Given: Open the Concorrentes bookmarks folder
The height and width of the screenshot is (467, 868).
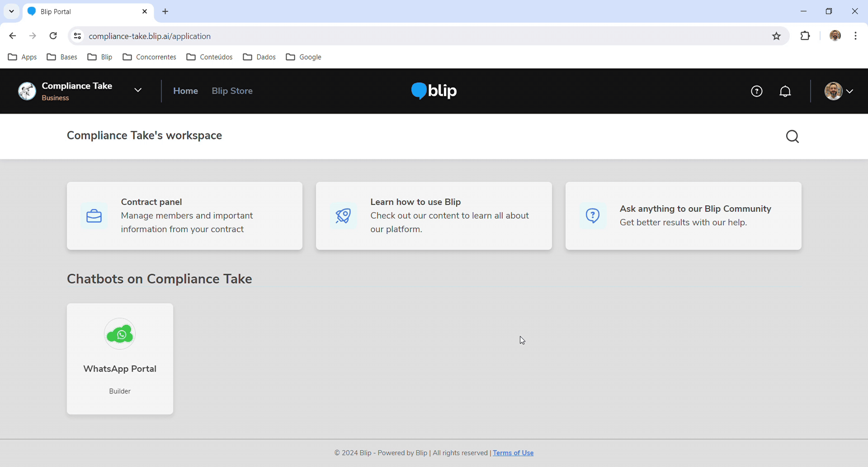Looking at the screenshot, I should [149, 57].
